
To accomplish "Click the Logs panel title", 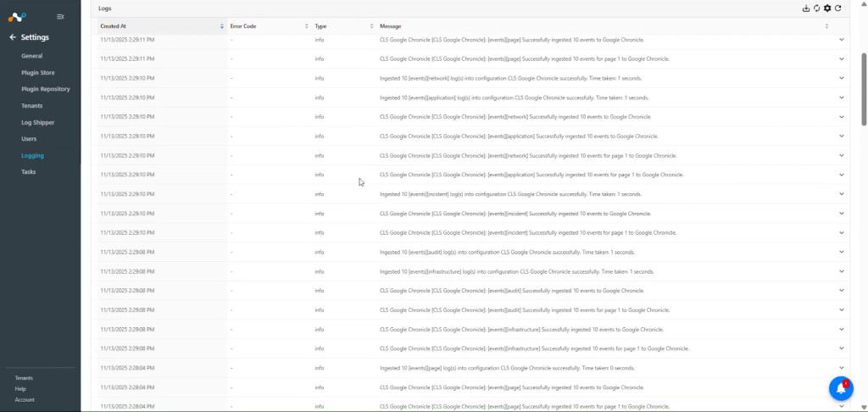I will [x=104, y=8].
